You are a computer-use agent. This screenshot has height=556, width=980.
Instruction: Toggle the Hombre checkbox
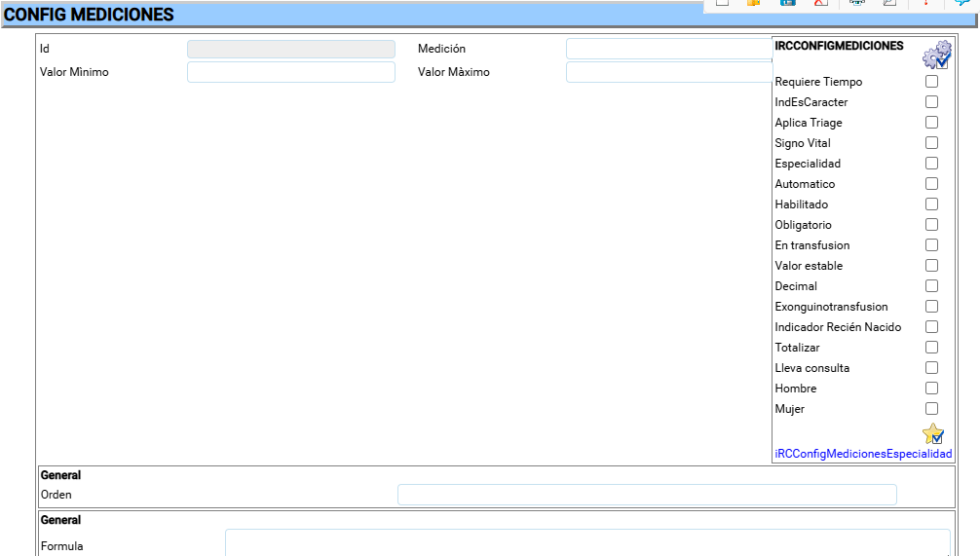(x=931, y=388)
